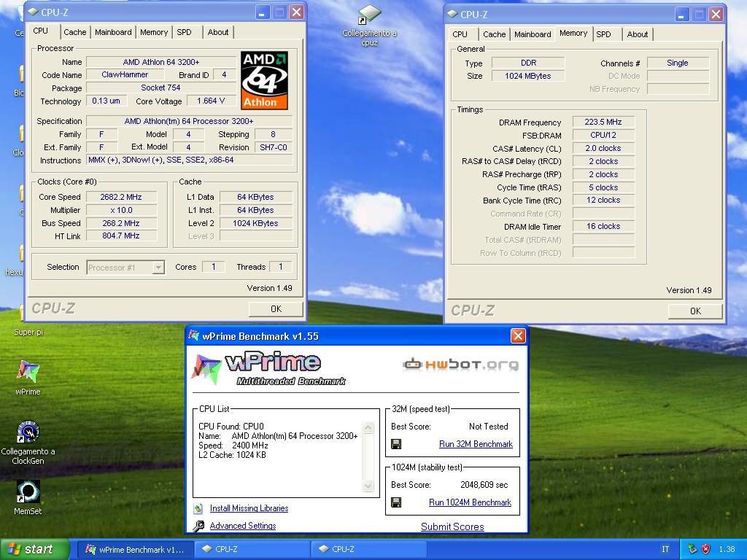Click the wrench icon beside Advanced Settings
The image size is (747, 560).
[198, 526]
